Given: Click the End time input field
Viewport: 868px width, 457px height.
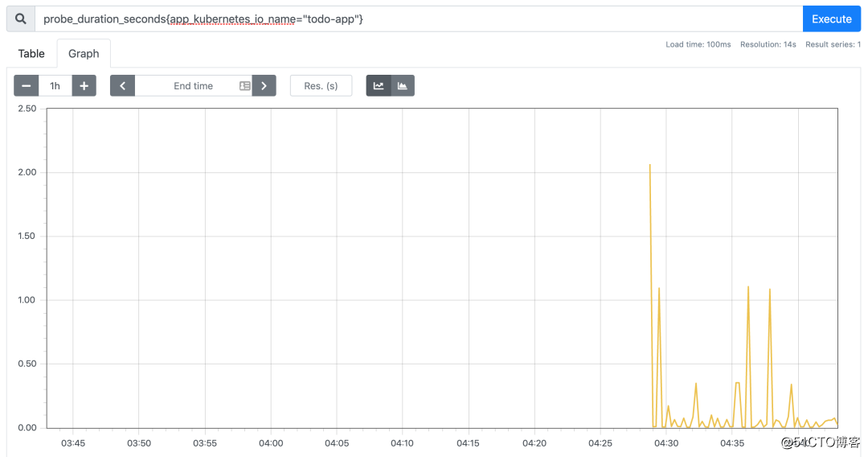Looking at the screenshot, I should point(193,86).
